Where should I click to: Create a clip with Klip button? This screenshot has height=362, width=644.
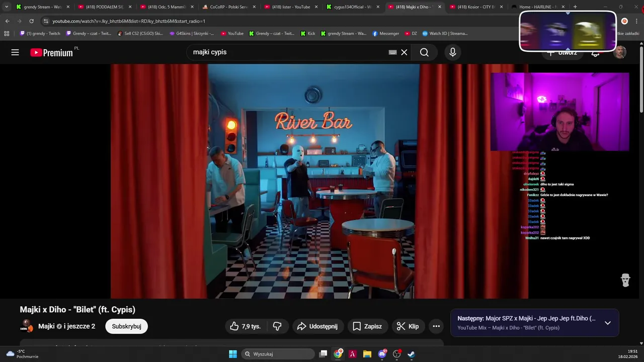(408, 326)
